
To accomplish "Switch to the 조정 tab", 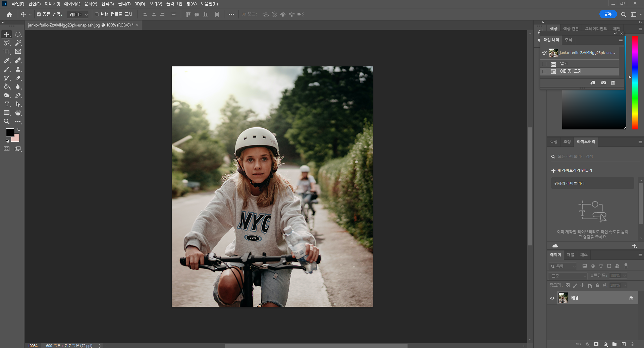I will point(567,142).
